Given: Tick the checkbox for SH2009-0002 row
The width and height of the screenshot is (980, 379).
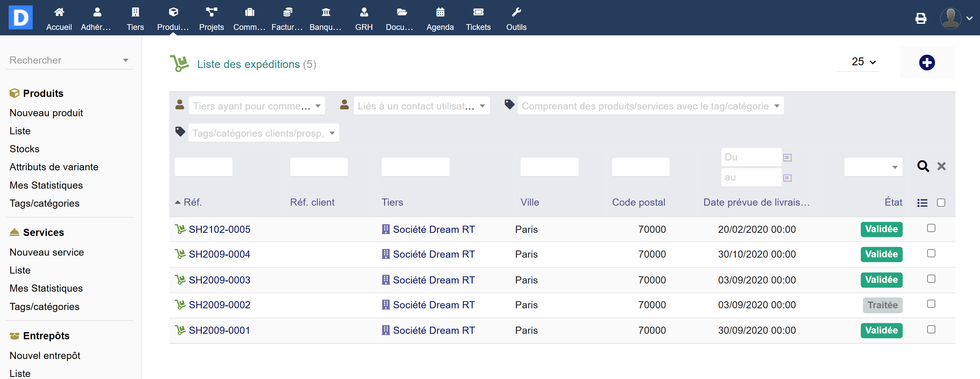Looking at the screenshot, I should 931,304.
